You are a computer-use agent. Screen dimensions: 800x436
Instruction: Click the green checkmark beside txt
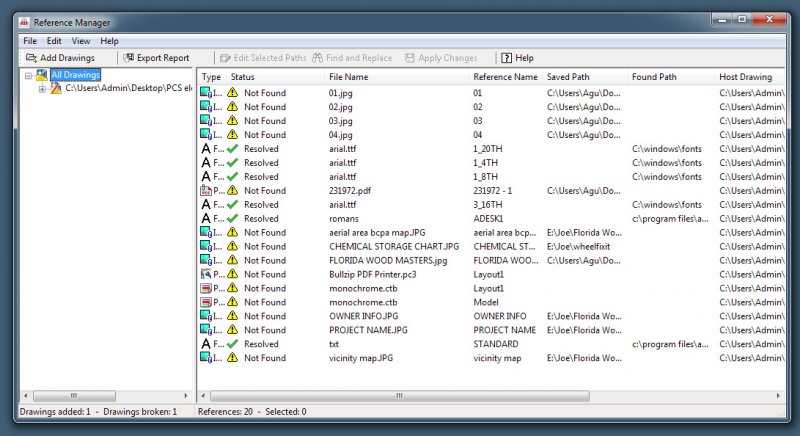pos(232,344)
